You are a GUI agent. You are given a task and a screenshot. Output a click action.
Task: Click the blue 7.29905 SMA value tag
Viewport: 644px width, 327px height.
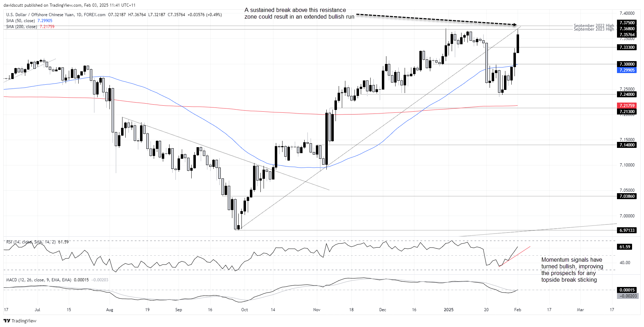(x=627, y=70)
